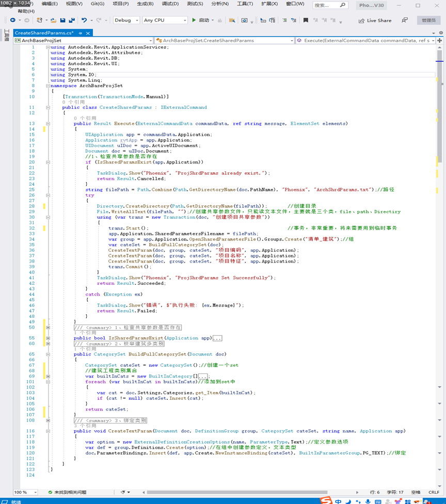The width and height of the screenshot is (446, 504).
Task: Toggle CRLF line ending indicator
Action: (434, 492)
